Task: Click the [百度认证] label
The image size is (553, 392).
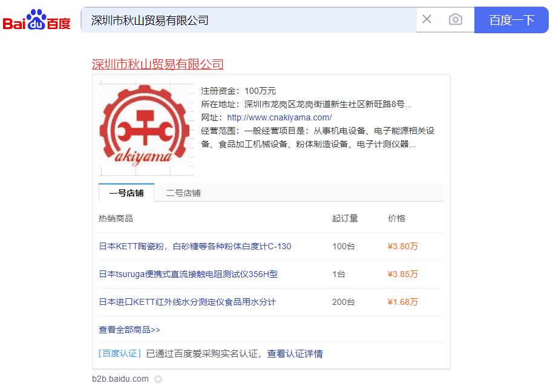Action: click(x=120, y=353)
